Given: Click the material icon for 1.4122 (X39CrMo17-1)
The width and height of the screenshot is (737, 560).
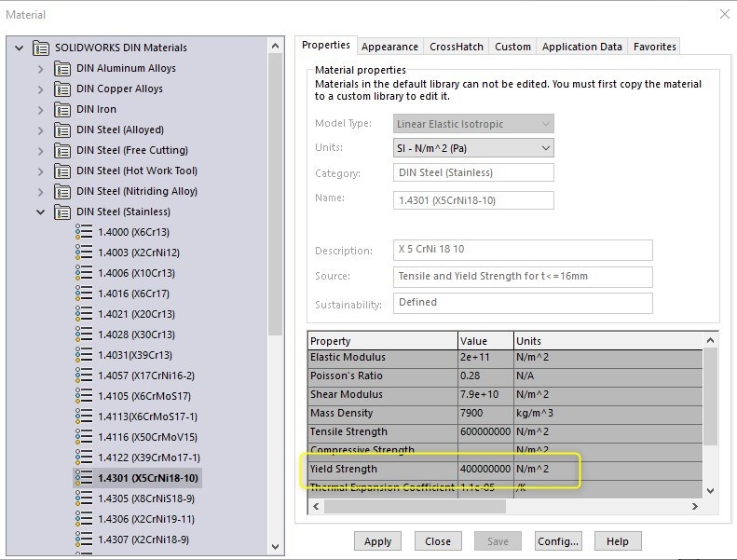Looking at the screenshot, I should 84,458.
